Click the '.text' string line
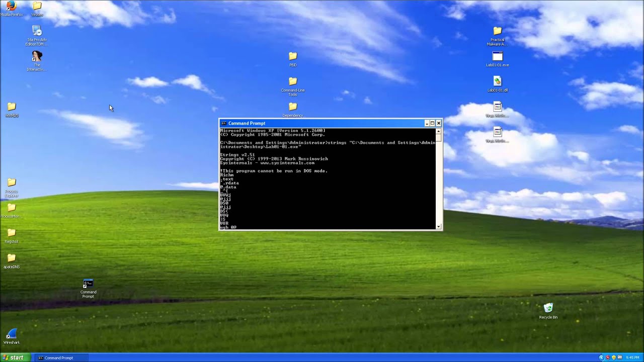The width and height of the screenshot is (644, 362). (x=227, y=179)
